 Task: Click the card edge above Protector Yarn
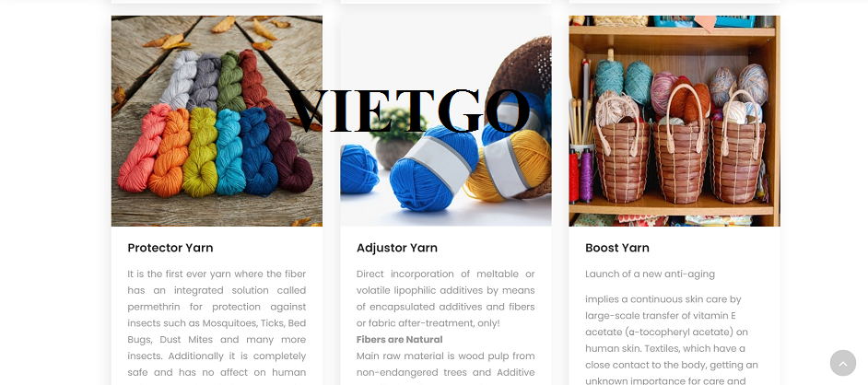click(217, 2)
